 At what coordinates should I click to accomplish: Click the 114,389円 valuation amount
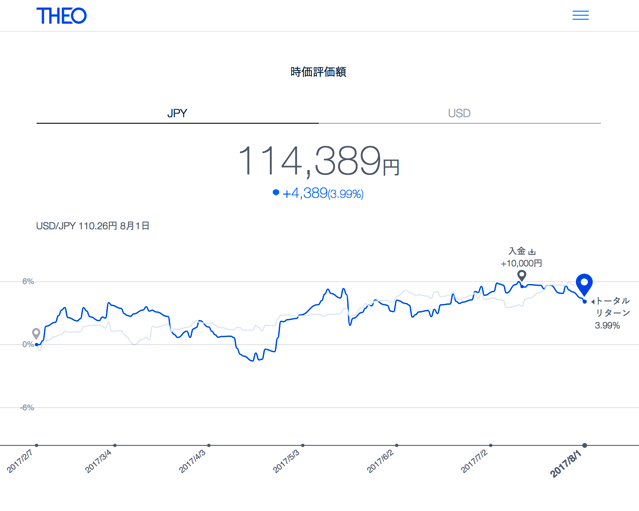pos(319,161)
